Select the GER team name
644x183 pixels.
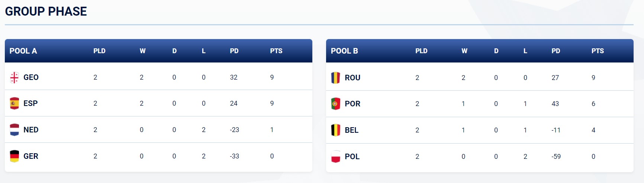pos(31,156)
